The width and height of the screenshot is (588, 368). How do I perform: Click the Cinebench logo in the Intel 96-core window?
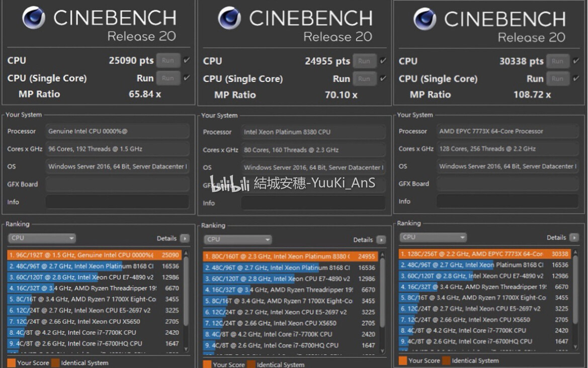pyautogui.click(x=33, y=18)
